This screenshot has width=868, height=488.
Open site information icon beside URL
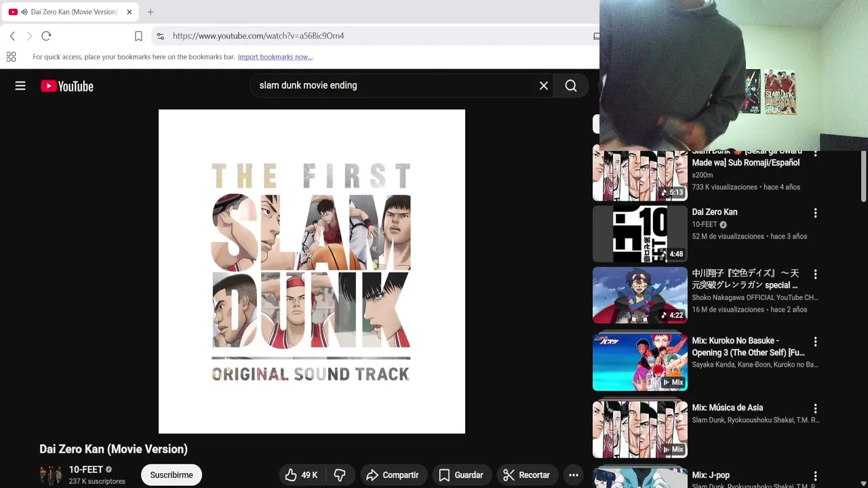pyautogui.click(x=160, y=36)
